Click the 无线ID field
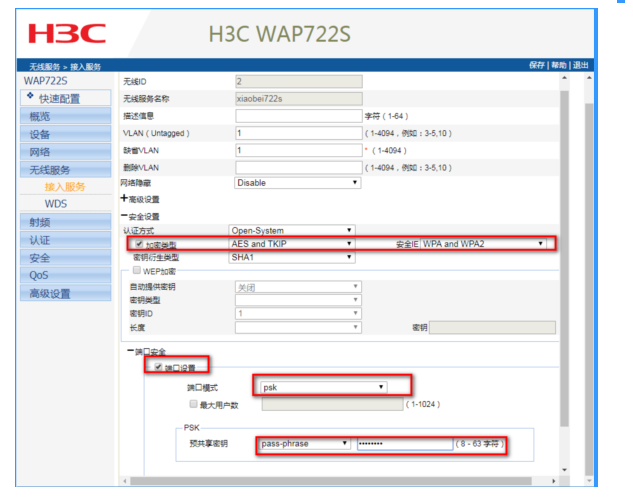 tap(299, 82)
